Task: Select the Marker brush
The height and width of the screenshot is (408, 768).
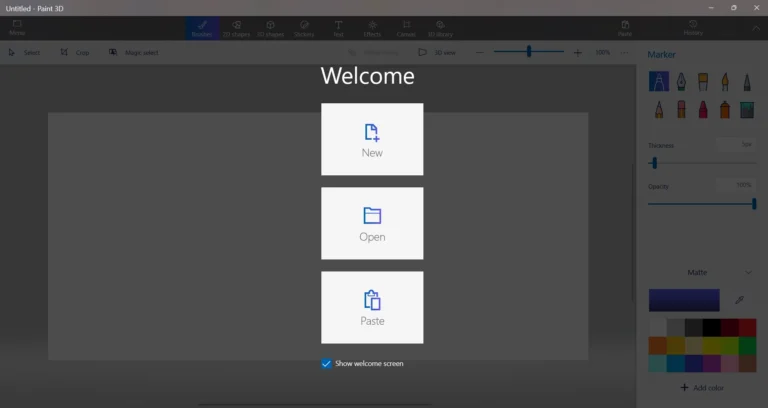Action: click(x=659, y=82)
